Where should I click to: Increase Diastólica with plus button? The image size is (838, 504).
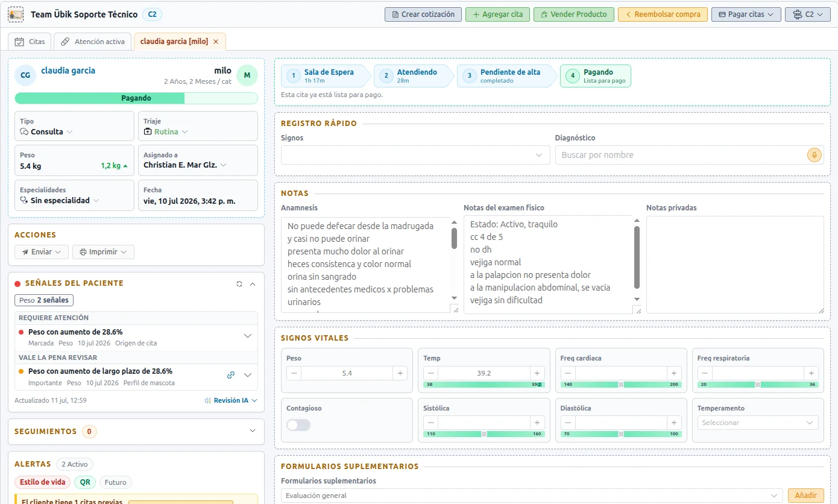[675, 423]
